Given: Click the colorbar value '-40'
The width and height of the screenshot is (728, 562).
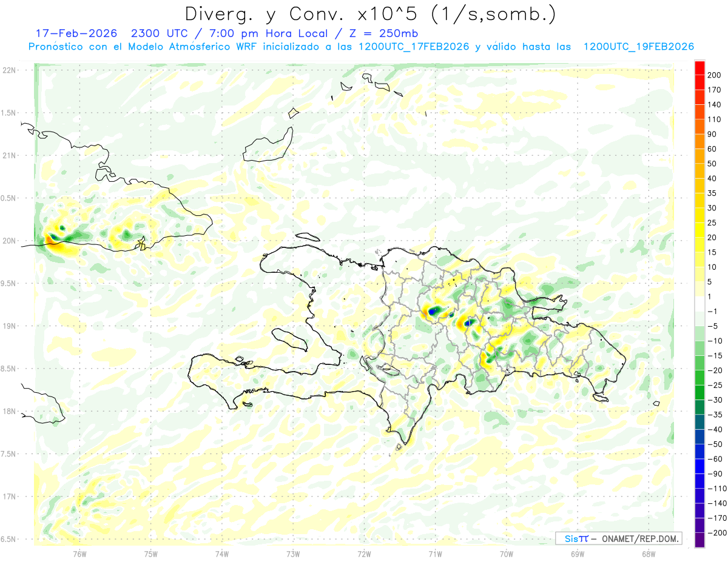Looking at the screenshot, I should pyautogui.click(x=716, y=430).
